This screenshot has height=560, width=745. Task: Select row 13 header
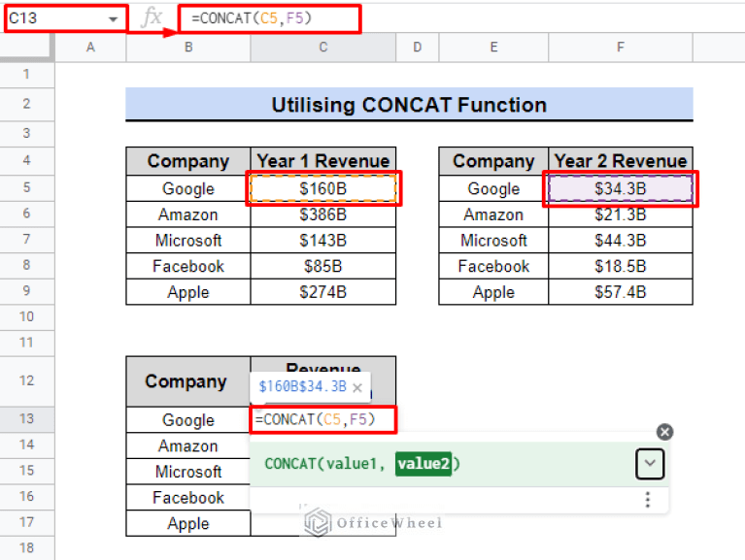[27, 419]
